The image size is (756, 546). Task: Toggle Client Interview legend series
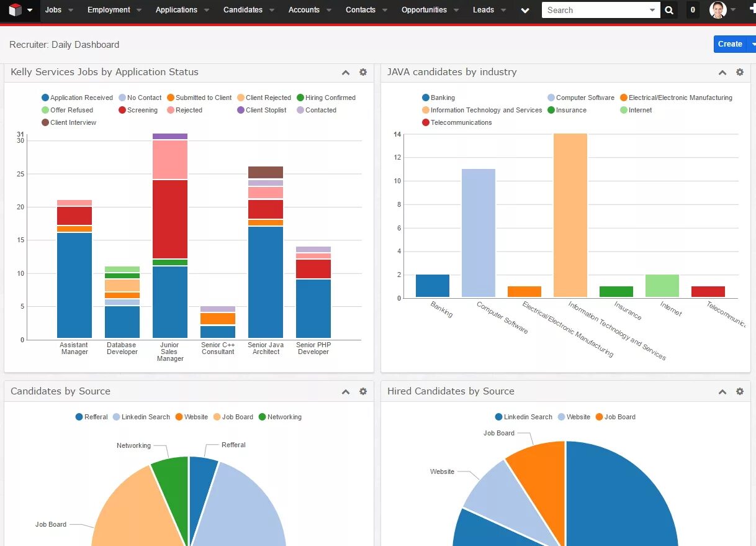coord(68,122)
